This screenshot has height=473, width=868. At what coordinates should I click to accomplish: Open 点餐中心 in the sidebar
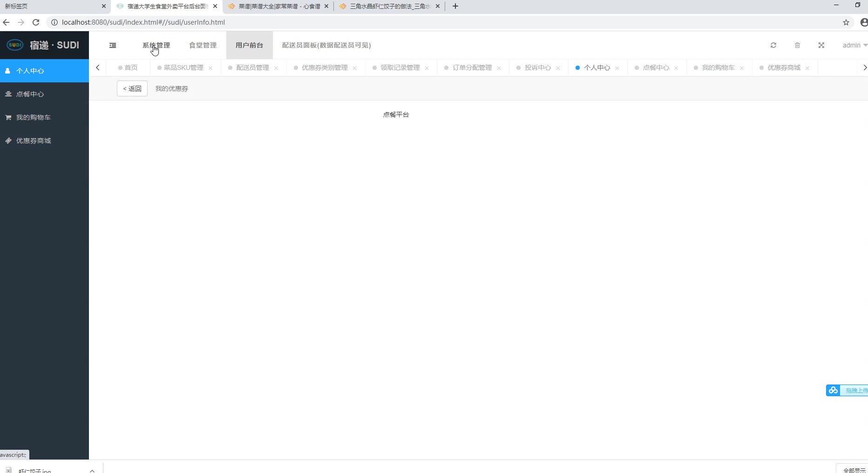(44, 94)
